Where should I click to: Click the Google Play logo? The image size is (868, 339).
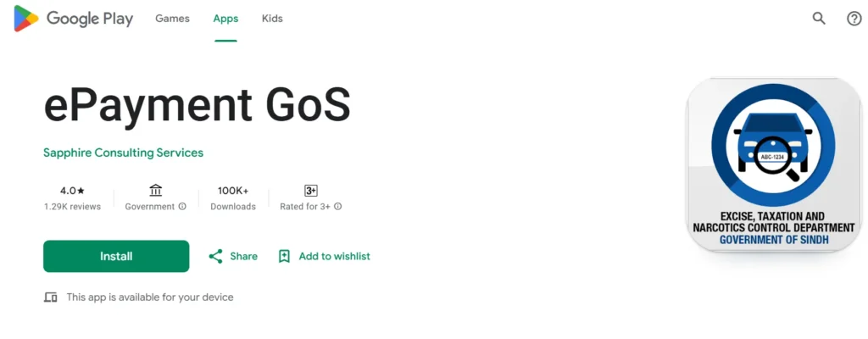[74, 19]
